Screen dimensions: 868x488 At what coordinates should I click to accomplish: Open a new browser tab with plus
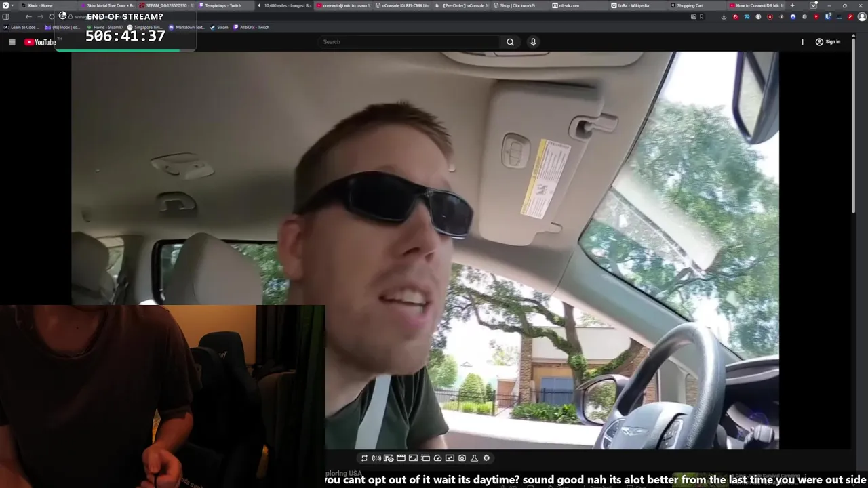point(792,5)
